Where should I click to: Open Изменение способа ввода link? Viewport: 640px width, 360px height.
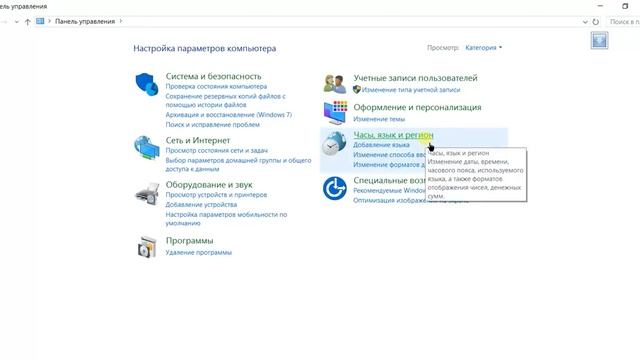pyautogui.click(x=389, y=155)
